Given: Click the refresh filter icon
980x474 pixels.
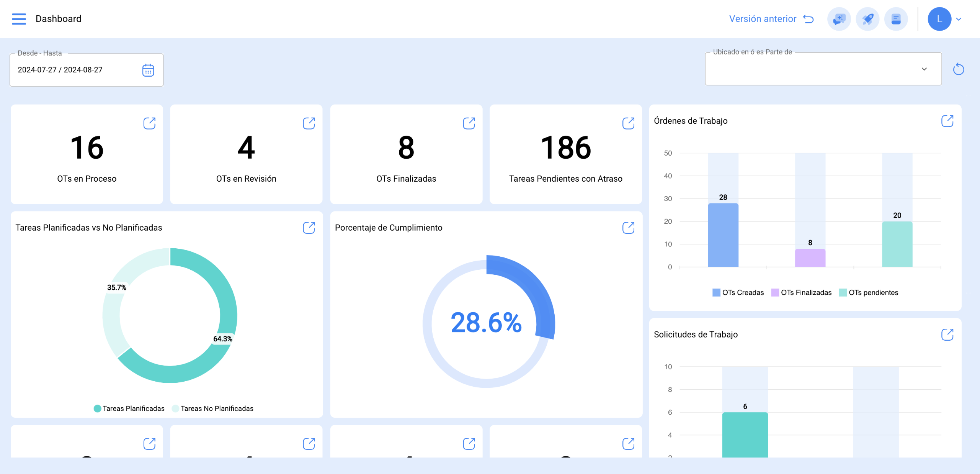Looking at the screenshot, I should (958, 69).
